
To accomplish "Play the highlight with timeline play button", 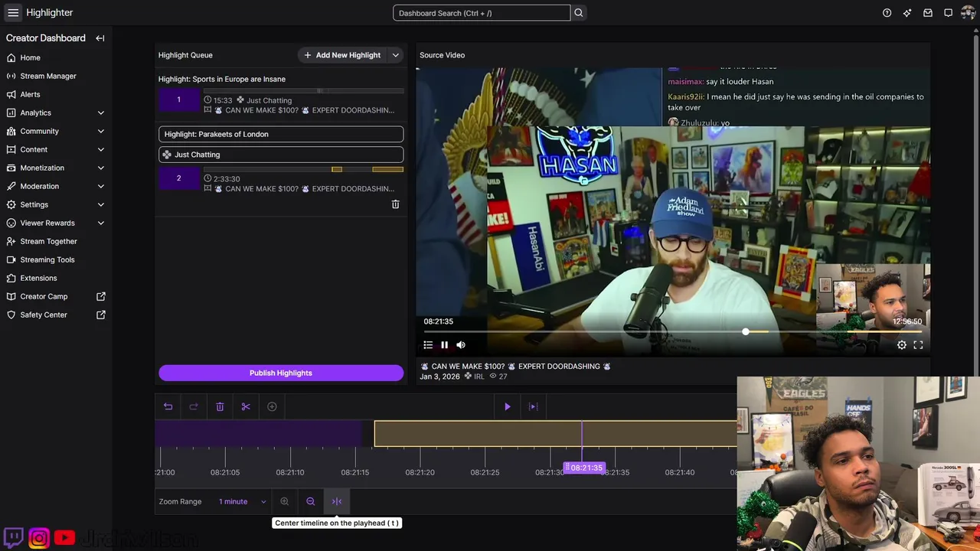I will (x=507, y=406).
